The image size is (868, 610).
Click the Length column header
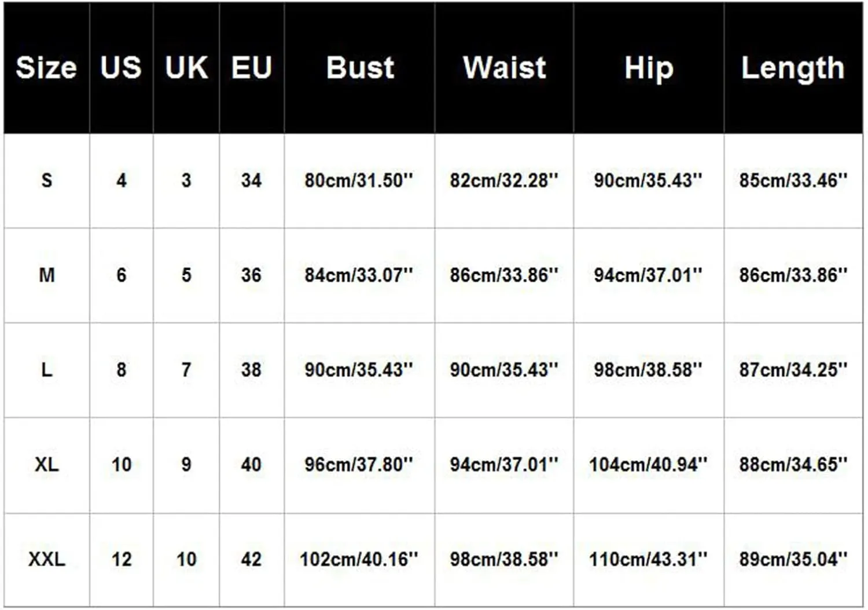[793, 69]
